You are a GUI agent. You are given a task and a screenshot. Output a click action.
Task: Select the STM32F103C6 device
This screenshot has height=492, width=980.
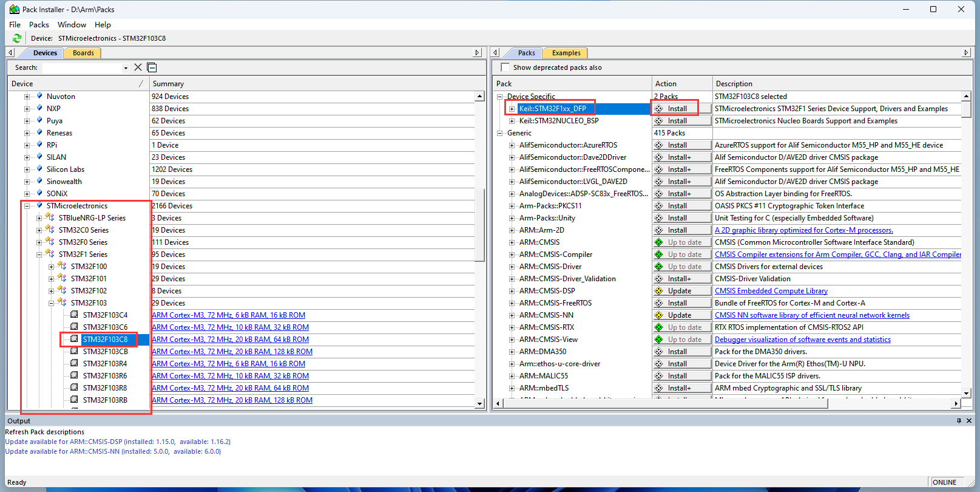(105, 327)
